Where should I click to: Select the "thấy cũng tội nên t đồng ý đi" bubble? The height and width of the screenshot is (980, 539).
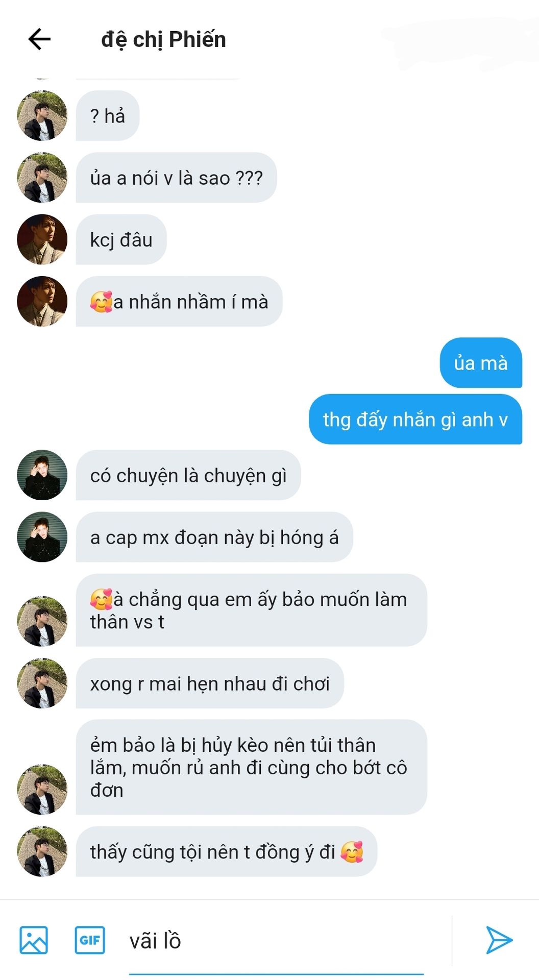pos(227,852)
